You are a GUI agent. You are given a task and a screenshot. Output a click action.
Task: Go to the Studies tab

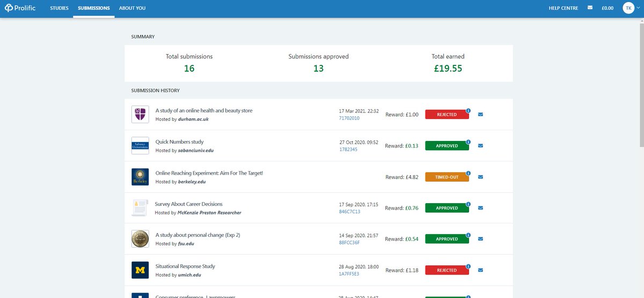pos(59,8)
